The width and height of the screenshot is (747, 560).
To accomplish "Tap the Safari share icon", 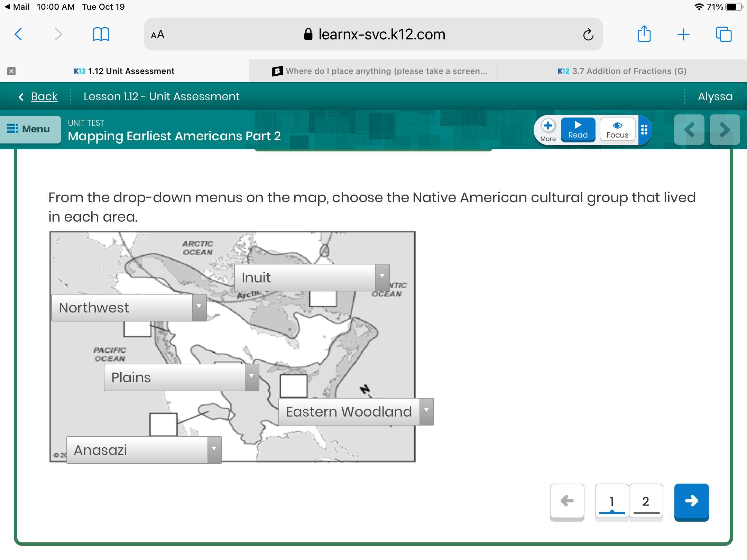I will (x=644, y=34).
